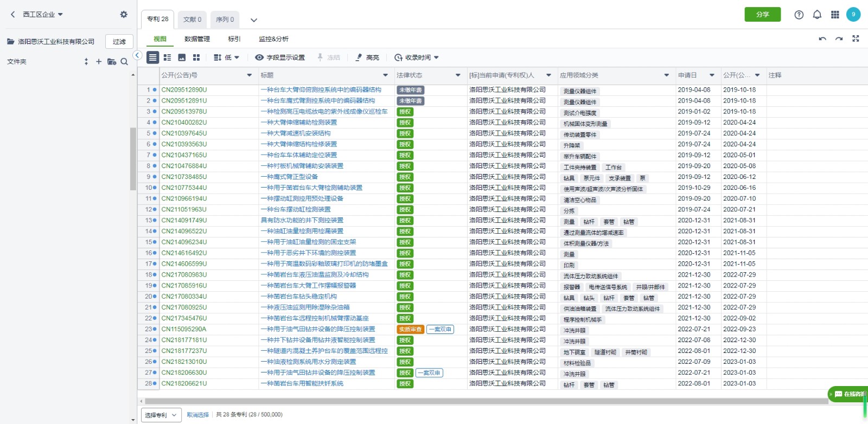Open folder management settings icon

click(x=112, y=62)
